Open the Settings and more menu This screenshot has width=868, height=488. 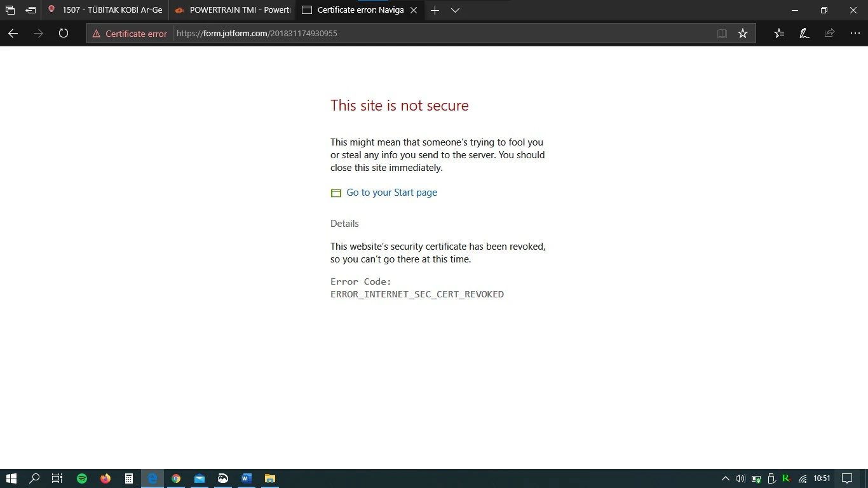855,33
